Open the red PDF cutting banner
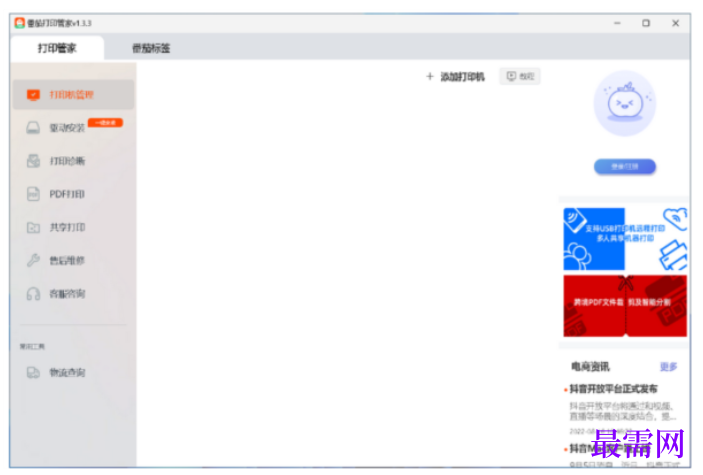This screenshot has width=703, height=475. 625,305
